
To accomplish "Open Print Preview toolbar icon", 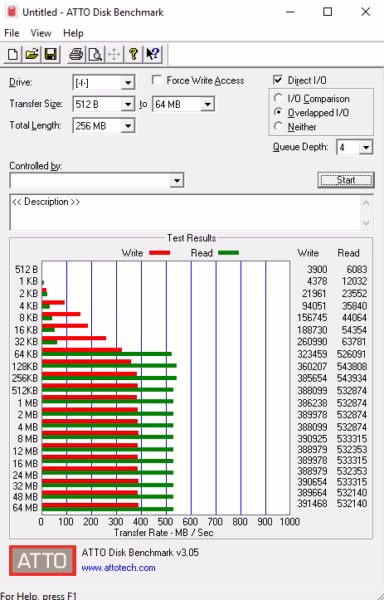I will coord(95,54).
